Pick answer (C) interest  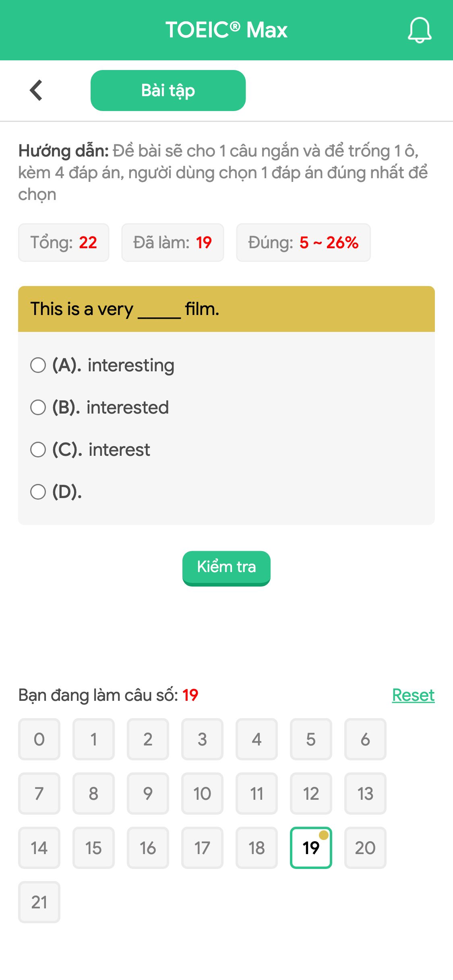tap(38, 450)
